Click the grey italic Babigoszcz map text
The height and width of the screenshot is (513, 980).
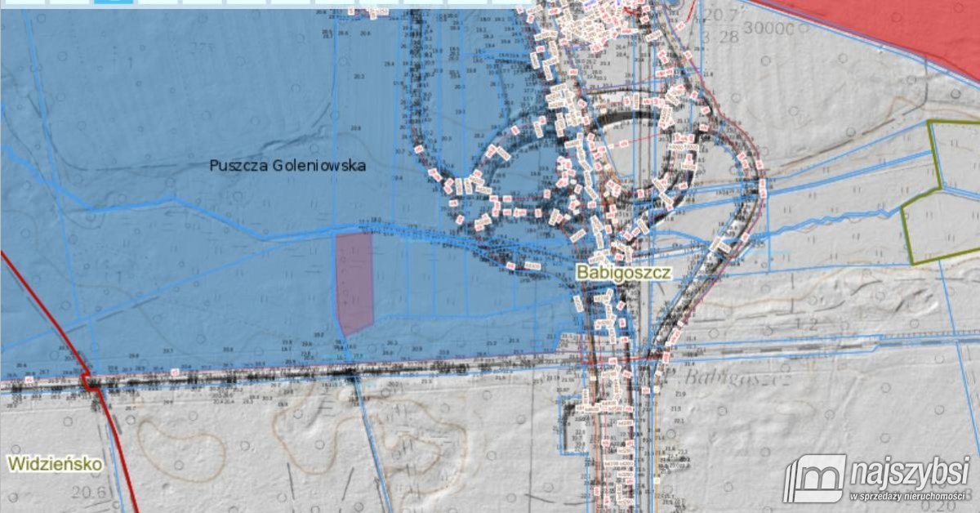coord(737,377)
